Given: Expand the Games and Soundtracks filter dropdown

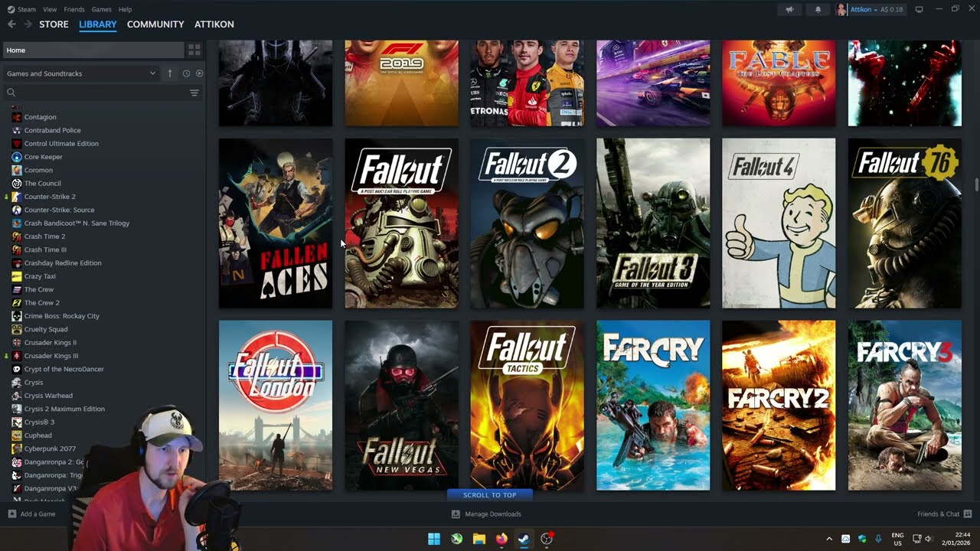Looking at the screenshot, I should click(80, 73).
